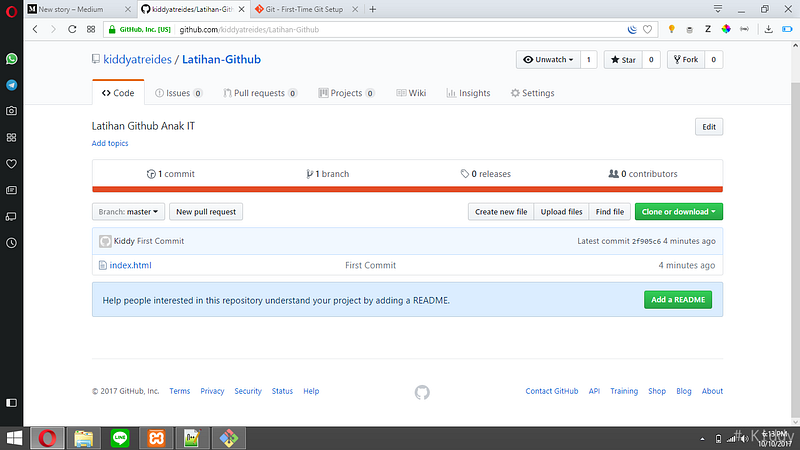Edit the repository description
800x450 pixels.
(x=709, y=127)
